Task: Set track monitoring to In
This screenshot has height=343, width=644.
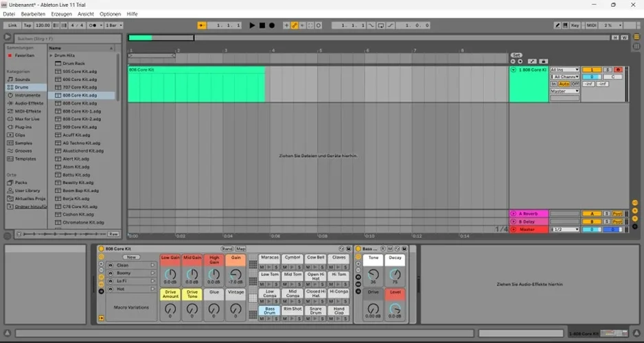Action: pyautogui.click(x=553, y=84)
